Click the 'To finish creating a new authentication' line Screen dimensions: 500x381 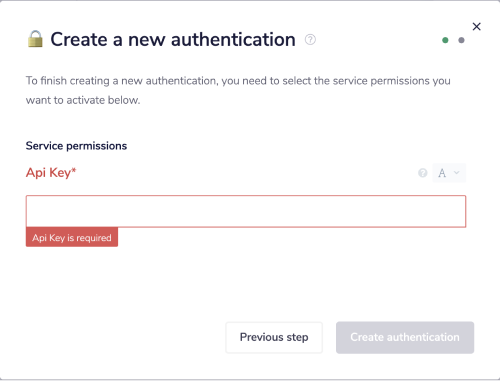pos(238,81)
